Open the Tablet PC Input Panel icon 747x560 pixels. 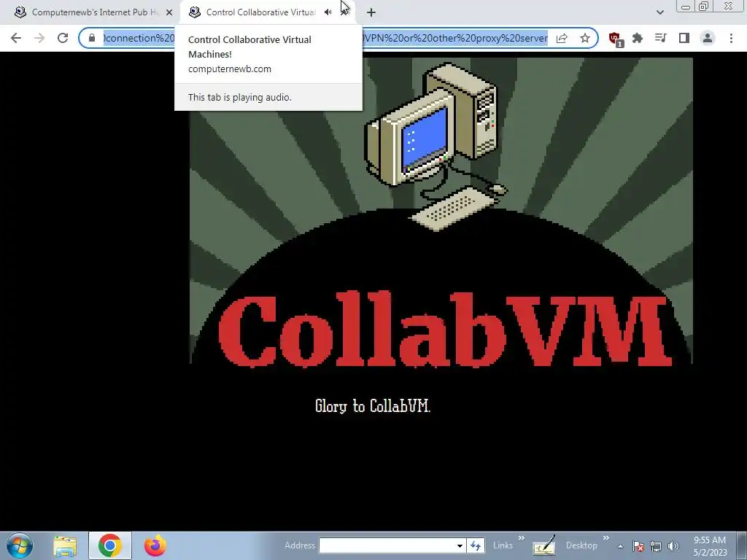[543, 546]
